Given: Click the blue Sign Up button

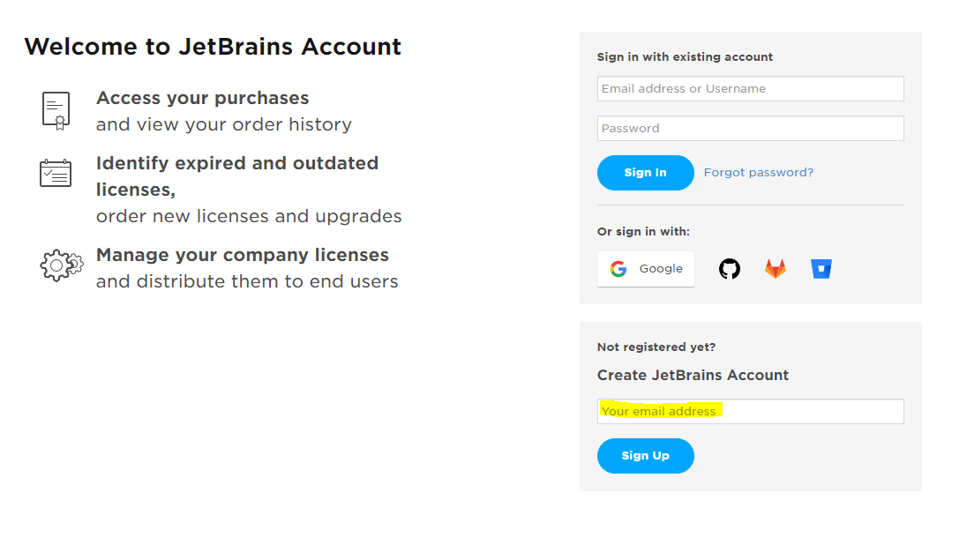Looking at the screenshot, I should (646, 456).
